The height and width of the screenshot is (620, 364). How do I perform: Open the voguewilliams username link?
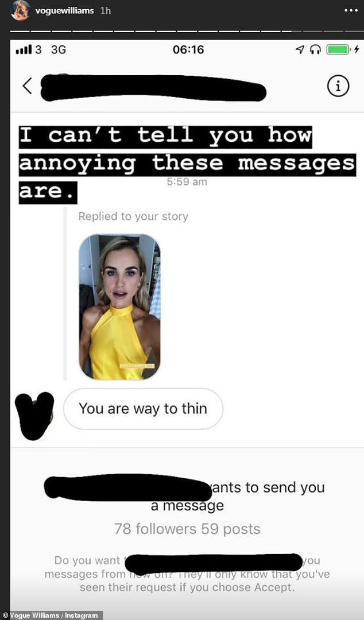point(64,11)
